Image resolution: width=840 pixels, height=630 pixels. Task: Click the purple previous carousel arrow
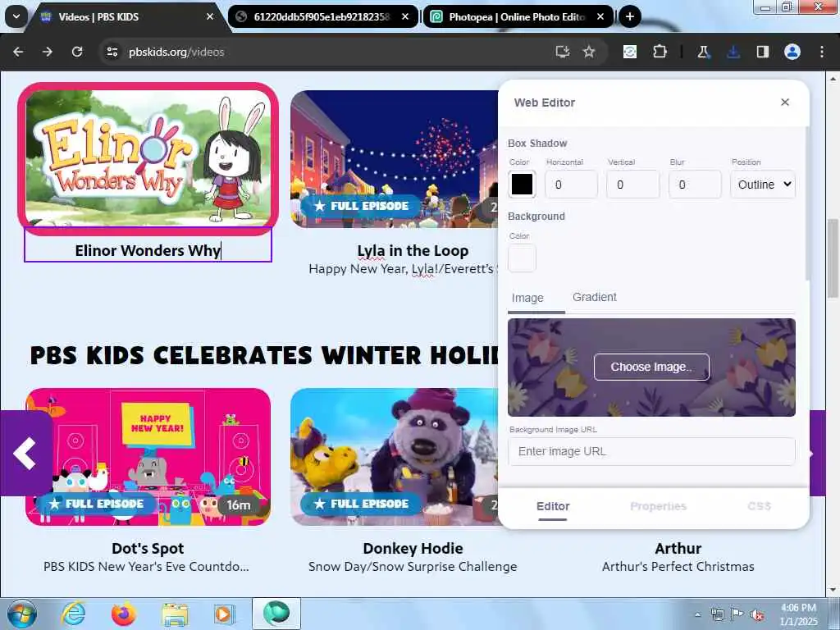click(x=25, y=453)
